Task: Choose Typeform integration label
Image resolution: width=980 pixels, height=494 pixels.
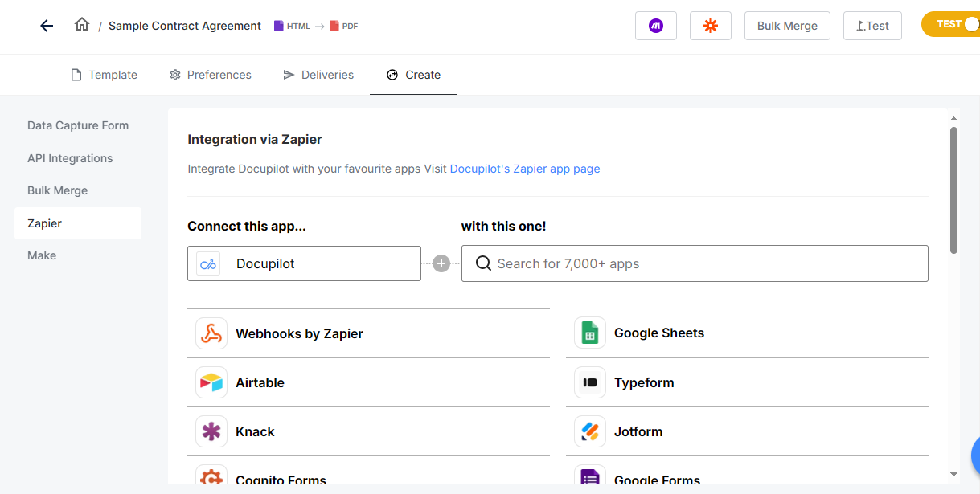Action: click(644, 382)
